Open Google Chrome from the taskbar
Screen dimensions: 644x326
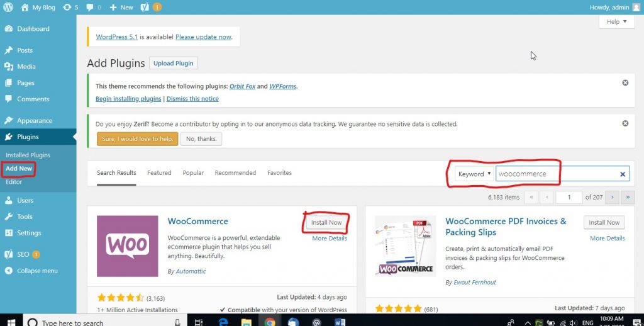tap(270, 322)
